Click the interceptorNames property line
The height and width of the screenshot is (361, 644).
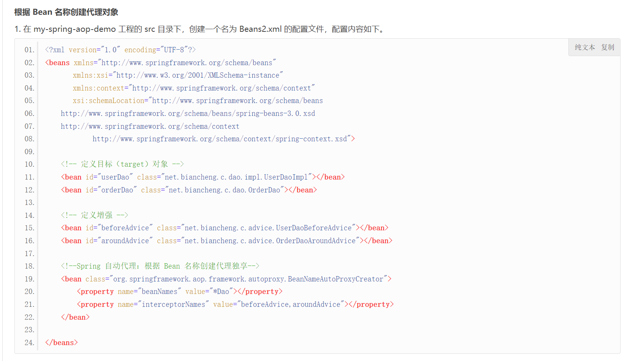point(235,305)
